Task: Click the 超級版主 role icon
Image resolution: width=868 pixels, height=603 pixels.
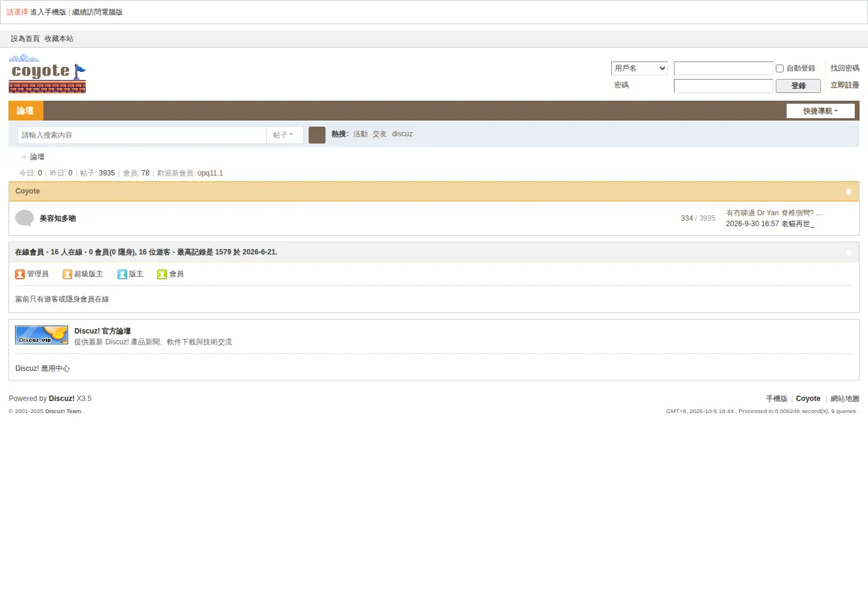Action: coord(68,274)
